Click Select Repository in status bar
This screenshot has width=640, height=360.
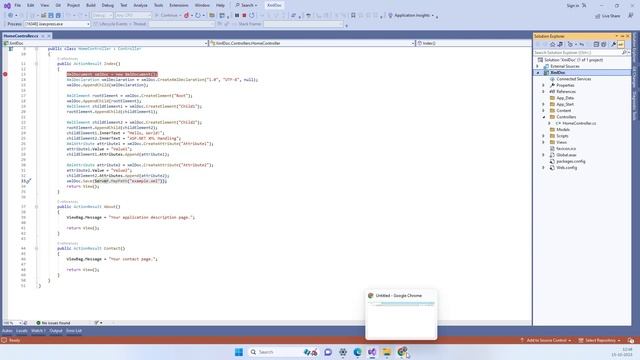[600, 340]
